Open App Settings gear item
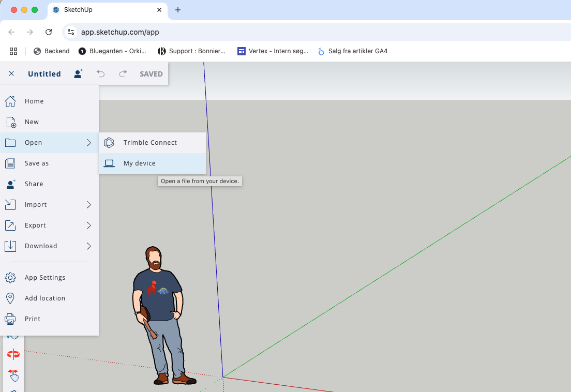The width and height of the screenshot is (571, 392). 45,278
